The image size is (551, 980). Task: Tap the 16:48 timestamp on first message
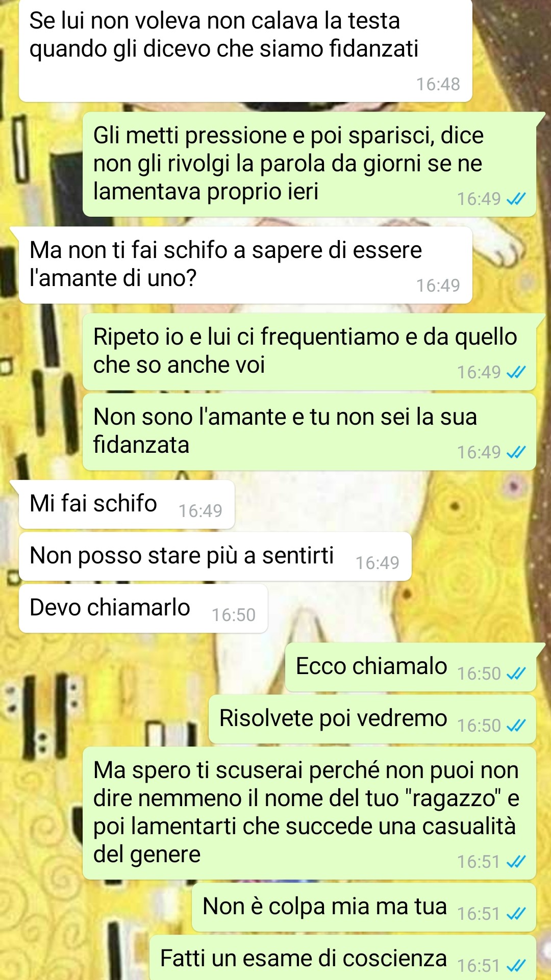coord(438,84)
